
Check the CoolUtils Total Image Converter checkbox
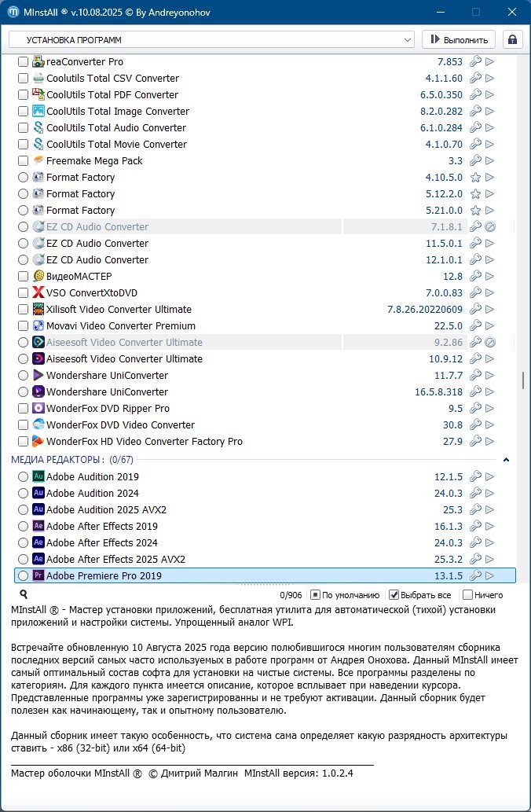click(23, 112)
